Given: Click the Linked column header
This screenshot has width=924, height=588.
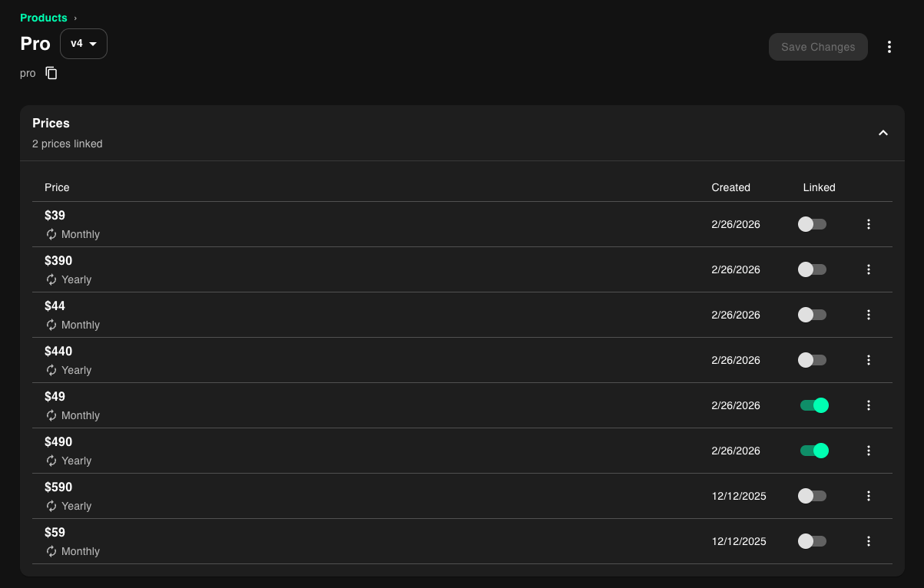Looking at the screenshot, I should pos(819,187).
